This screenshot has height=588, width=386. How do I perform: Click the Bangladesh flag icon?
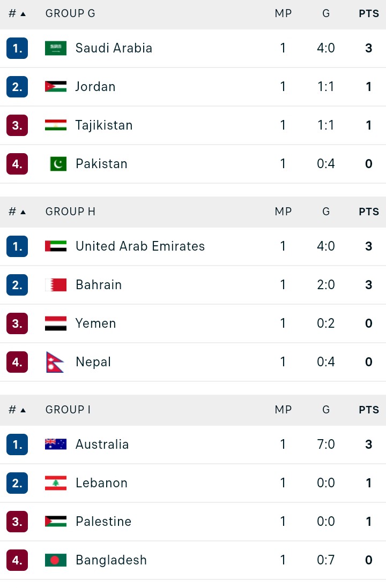pos(56,560)
